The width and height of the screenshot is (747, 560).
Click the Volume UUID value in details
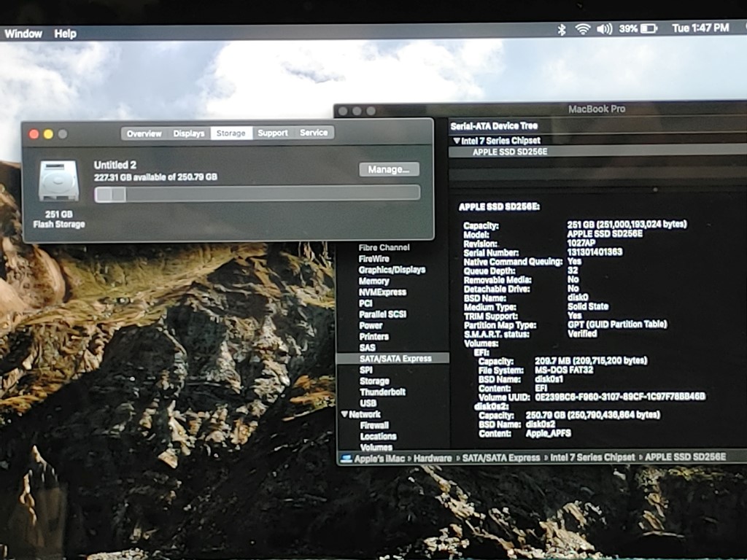[x=620, y=397]
